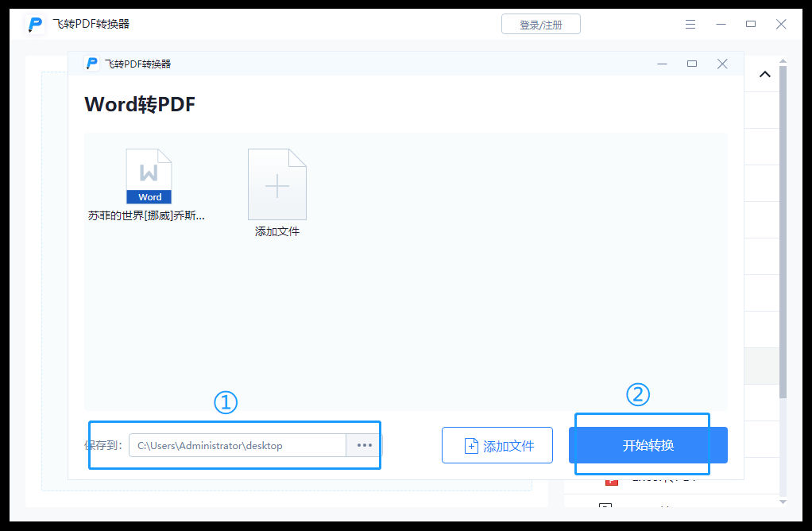Maximize the main 飞转PDF转换器 window
Screen dimensions: 812x531
click(751, 24)
